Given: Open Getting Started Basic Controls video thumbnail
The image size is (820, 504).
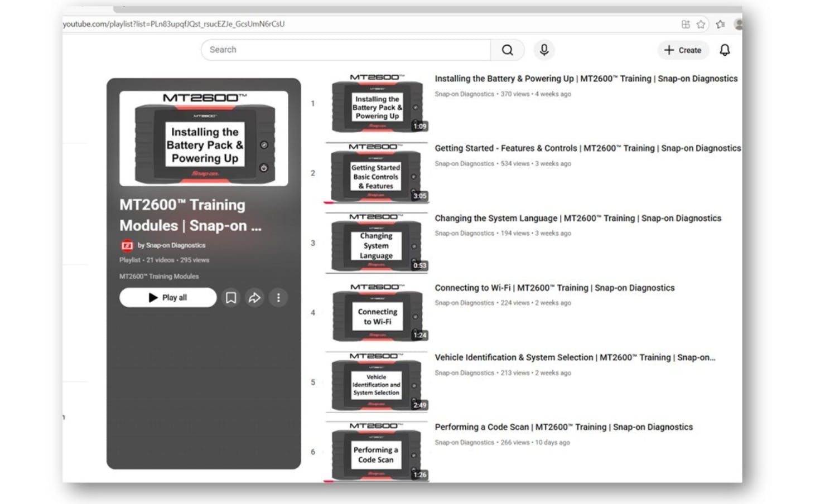Looking at the screenshot, I should tap(377, 173).
